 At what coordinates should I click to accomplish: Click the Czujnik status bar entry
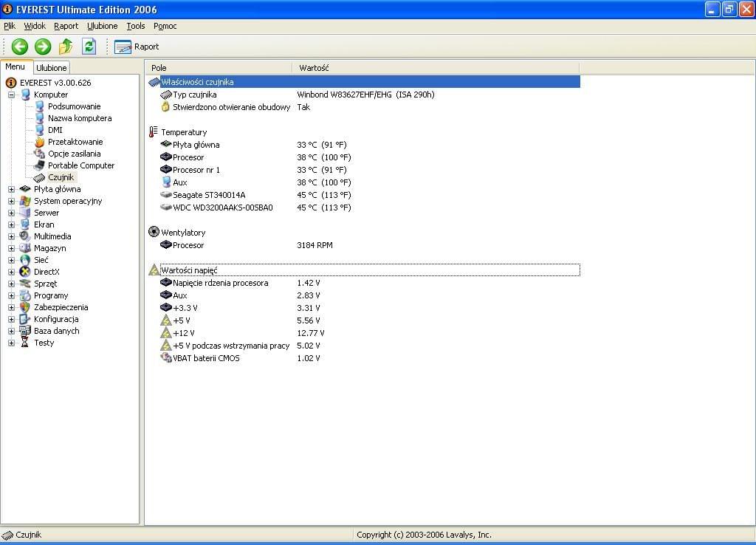pos(22,535)
